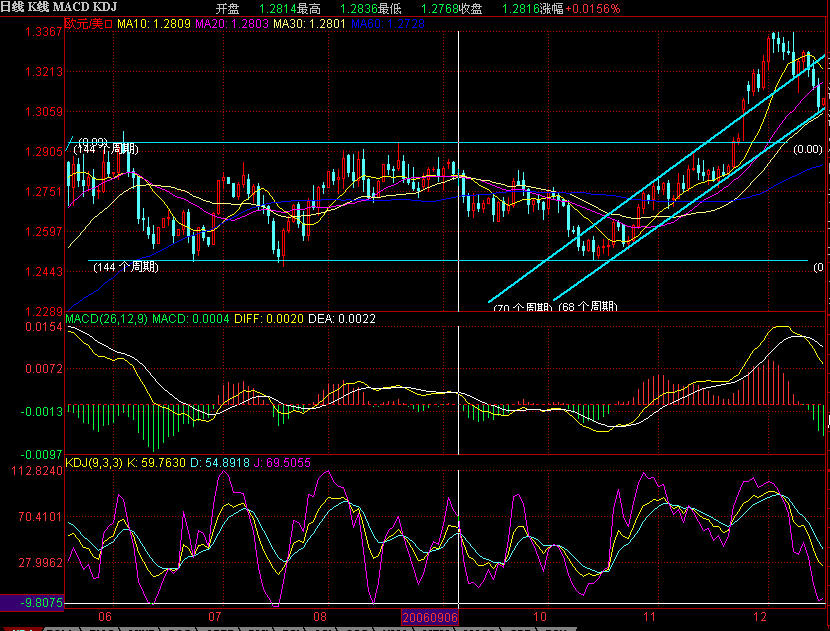Click the KDJ(9,3,3) indicator title
This screenshot has width=830, height=631.
tap(94, 463)
